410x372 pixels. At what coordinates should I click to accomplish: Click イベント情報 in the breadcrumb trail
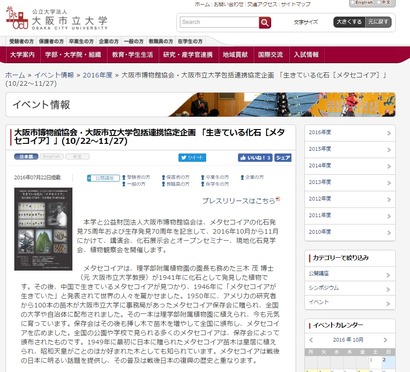pyautogui.click(x=54, y=75)
